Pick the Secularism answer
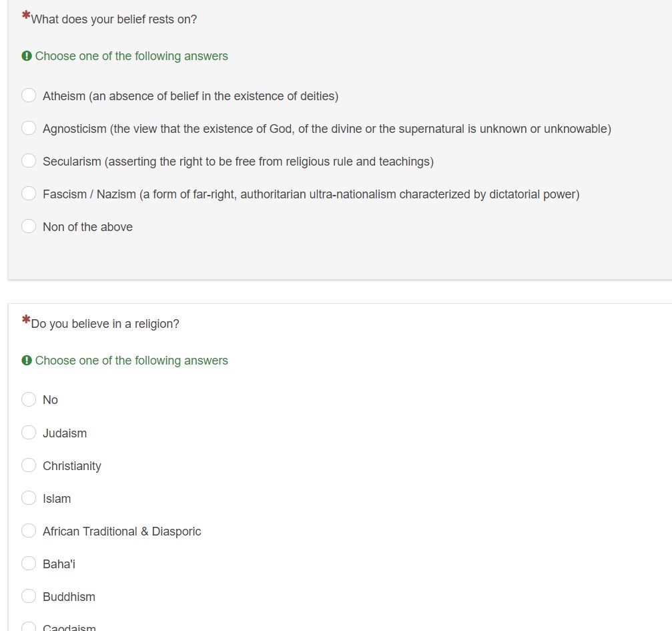The image size is (672, 631). [x=29, y=161]
